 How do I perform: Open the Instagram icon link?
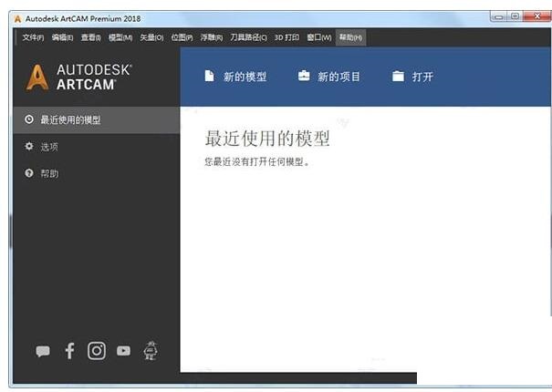coord(97,351)
